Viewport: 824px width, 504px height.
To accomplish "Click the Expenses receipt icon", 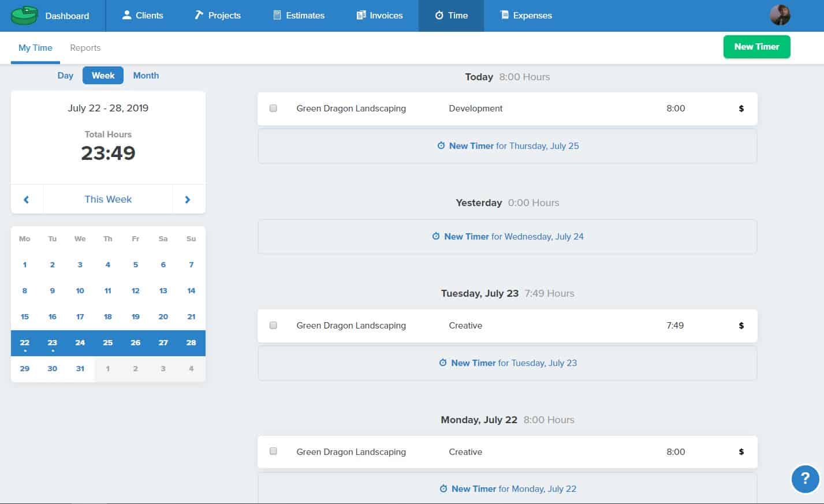I will pos(504,15).
